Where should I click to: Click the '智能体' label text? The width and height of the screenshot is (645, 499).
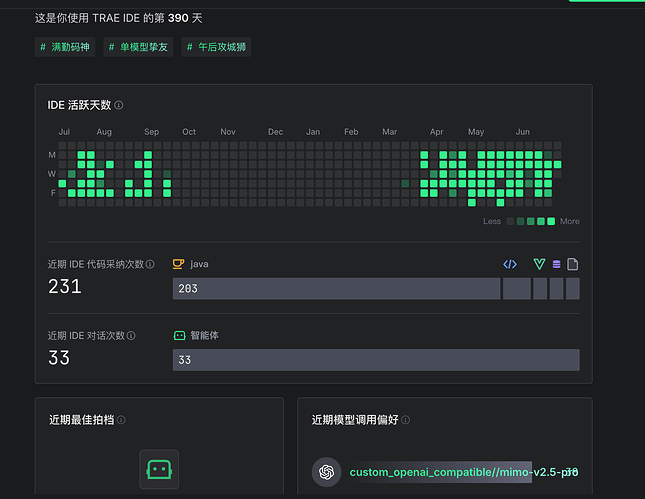[204, 335]
